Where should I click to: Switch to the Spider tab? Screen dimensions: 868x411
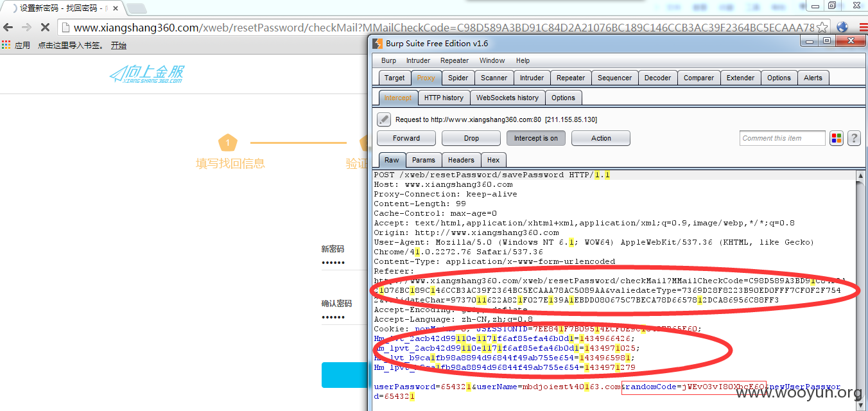(458, 78)
